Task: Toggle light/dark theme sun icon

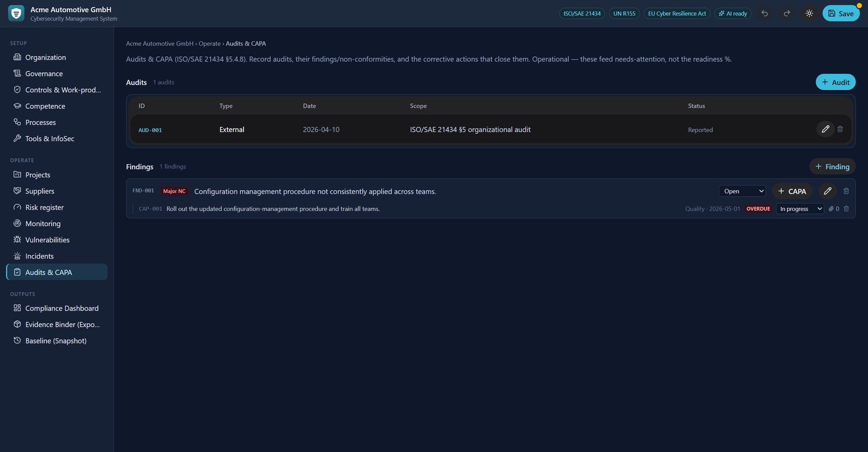Action: [809, 14]
